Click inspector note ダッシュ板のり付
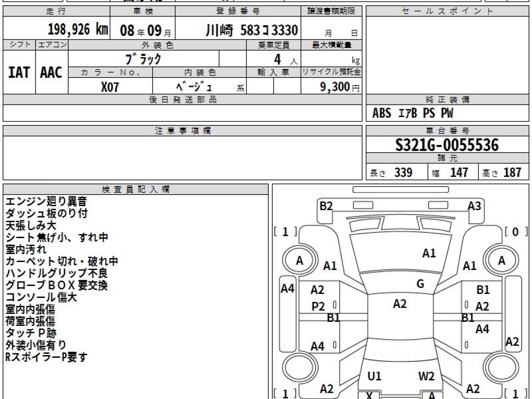Image resolution: width=532 pixels, height=399 pixels. [46, 214]
